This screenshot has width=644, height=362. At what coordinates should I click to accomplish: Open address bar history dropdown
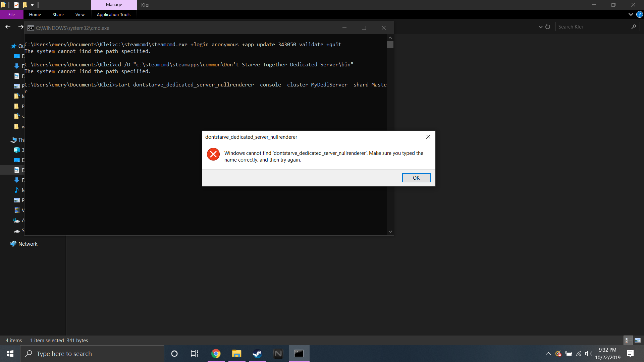540,27
